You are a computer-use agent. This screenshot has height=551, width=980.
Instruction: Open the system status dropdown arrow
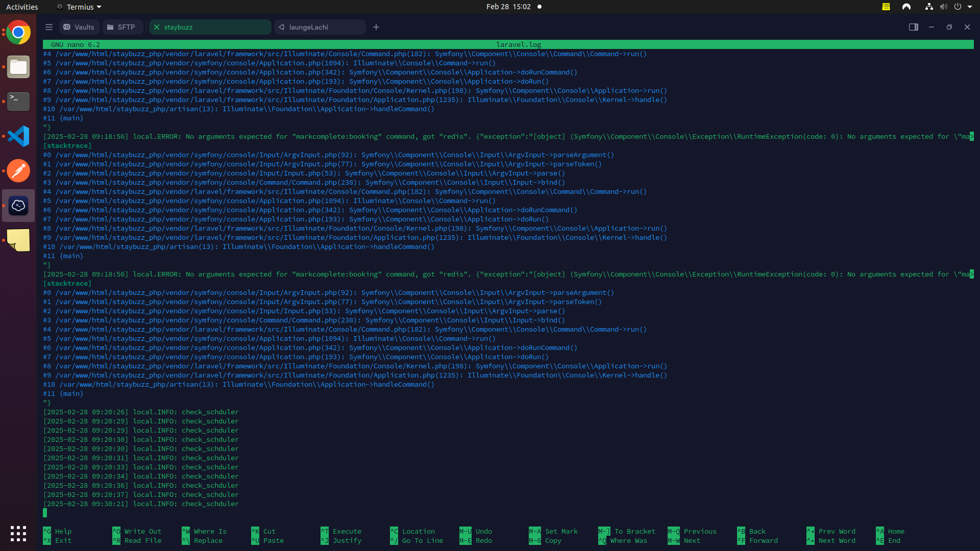tap(970, 7)
